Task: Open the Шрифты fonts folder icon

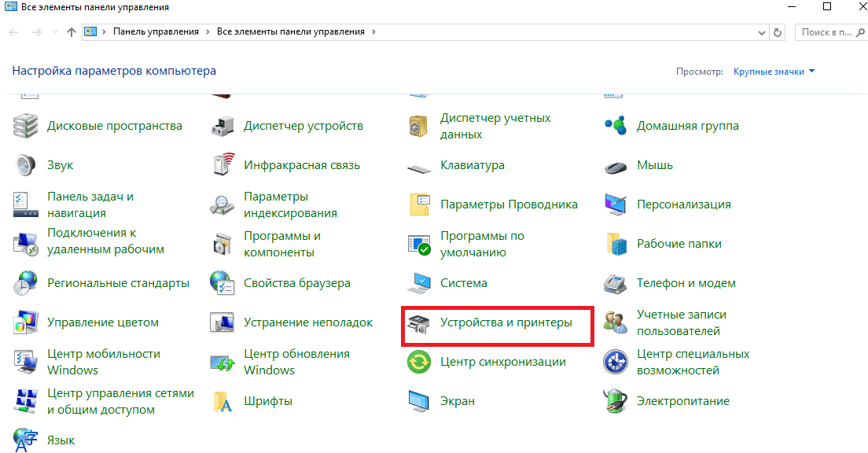Action: point(223,401)
